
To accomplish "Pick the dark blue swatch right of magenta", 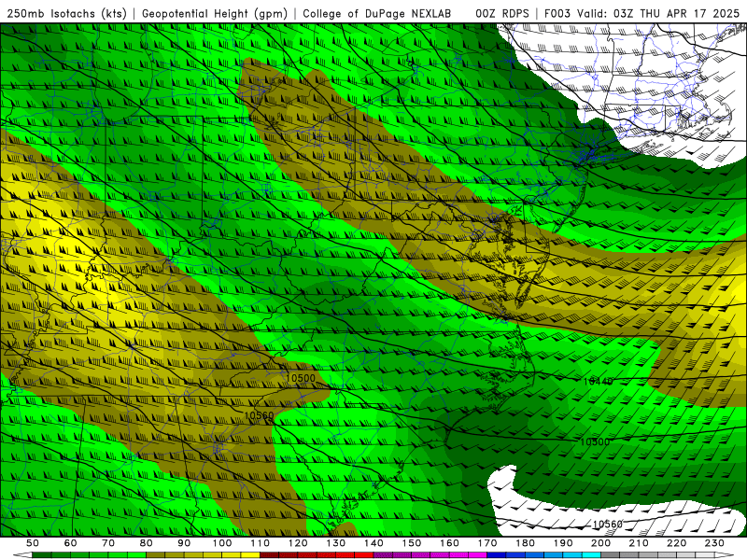I will [x=496, y=554].
